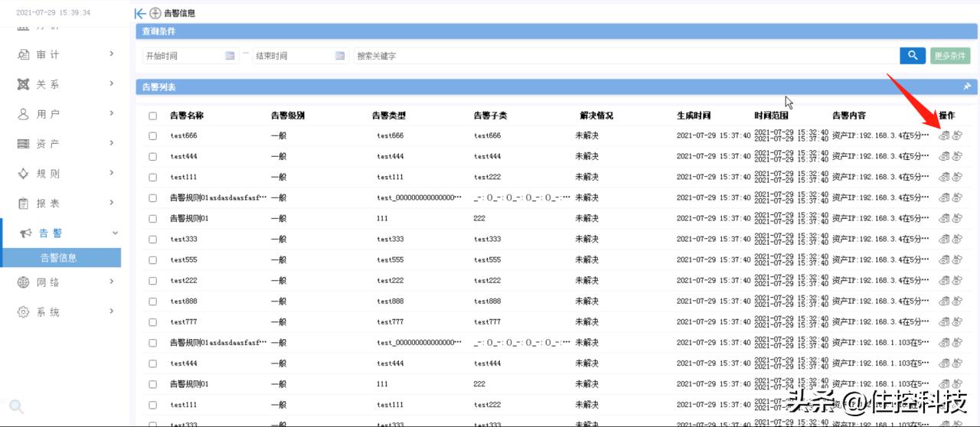Expand the 报表 menu chevron
Image resolution: width=980 pixels, height=427 pixels.
tap(112, 203)
